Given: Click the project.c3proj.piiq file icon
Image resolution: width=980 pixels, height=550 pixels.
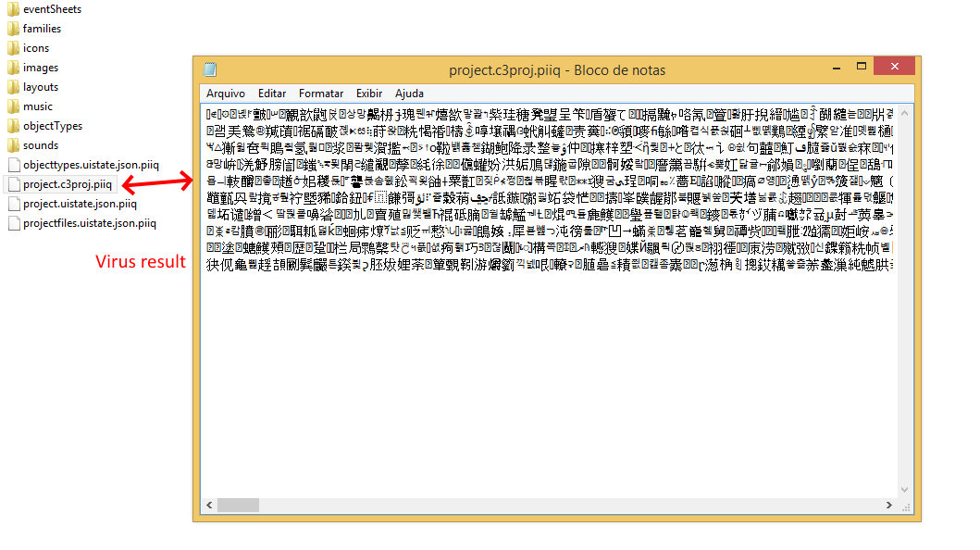Looking at the screenshot, I should 14,184.
